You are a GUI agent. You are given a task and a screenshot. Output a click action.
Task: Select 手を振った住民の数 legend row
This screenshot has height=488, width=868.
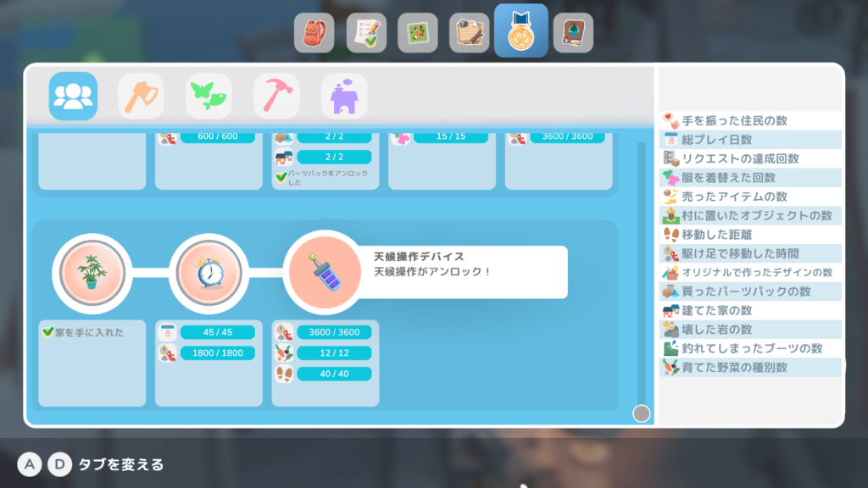[751, 120]
